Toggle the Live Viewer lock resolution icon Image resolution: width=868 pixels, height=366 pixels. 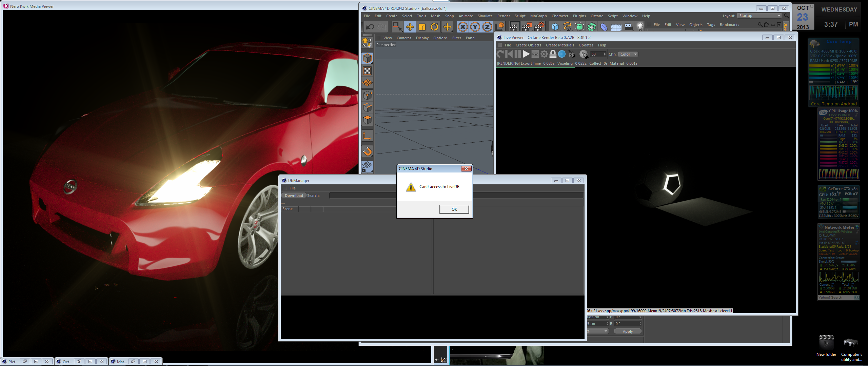pyautogui.click(x=553, y=54)
